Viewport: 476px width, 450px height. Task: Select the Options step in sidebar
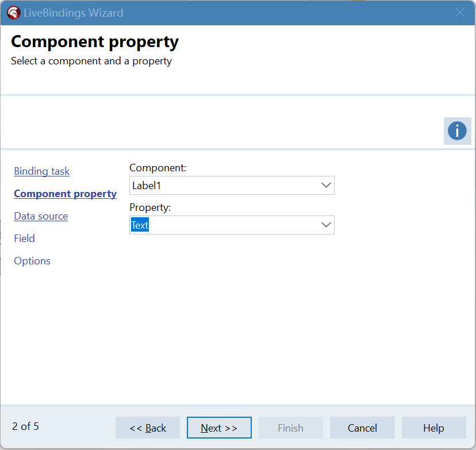(32, 261)
